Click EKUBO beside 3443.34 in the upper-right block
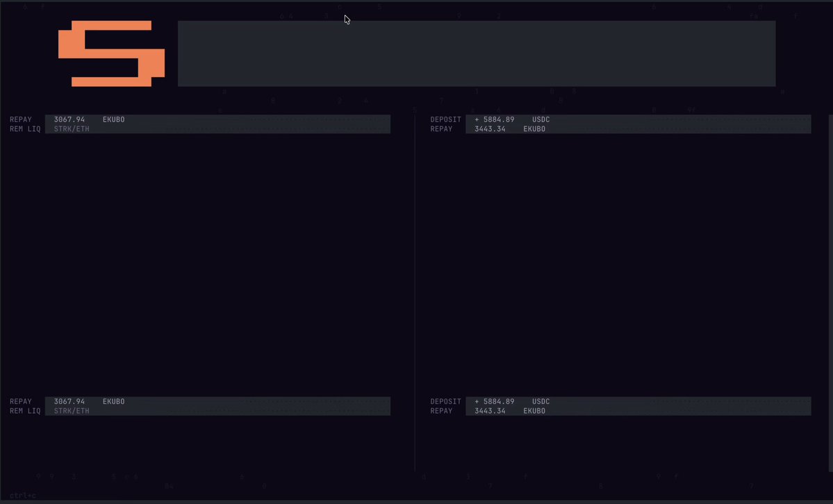Screen dimensions: 833x504 tap(534, 129)
